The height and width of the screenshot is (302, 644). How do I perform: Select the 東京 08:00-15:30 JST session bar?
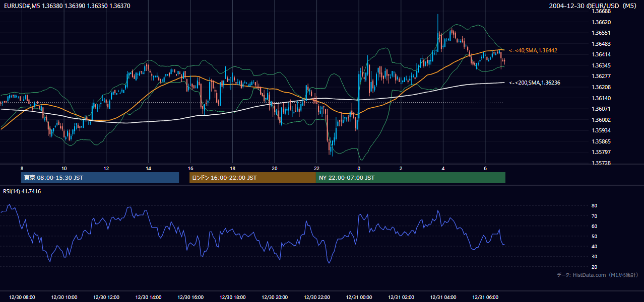[x=100, y=178]
